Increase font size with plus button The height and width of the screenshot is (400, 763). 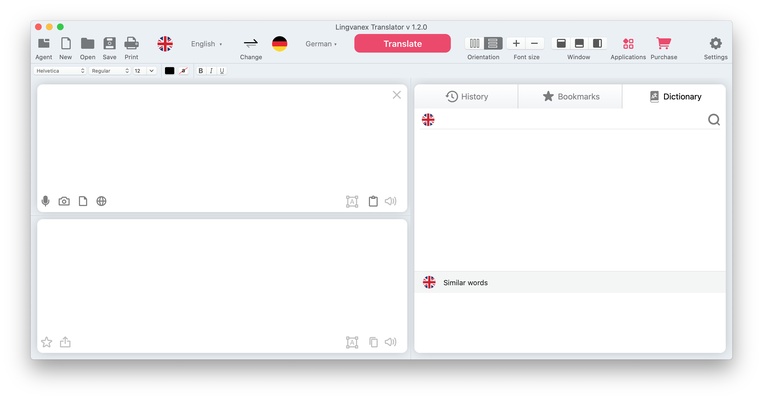[516, 43]
